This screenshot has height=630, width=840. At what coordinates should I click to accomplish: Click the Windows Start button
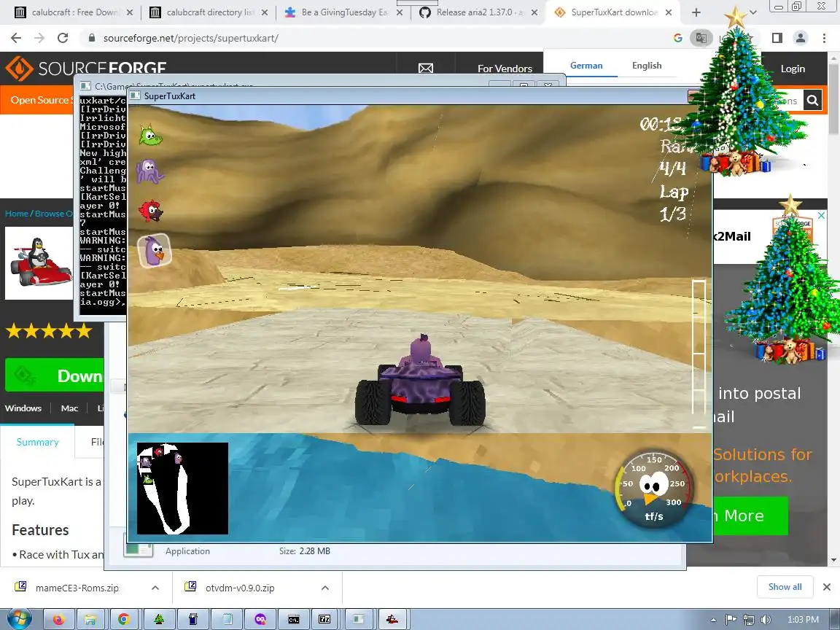[x=17, y=619]
